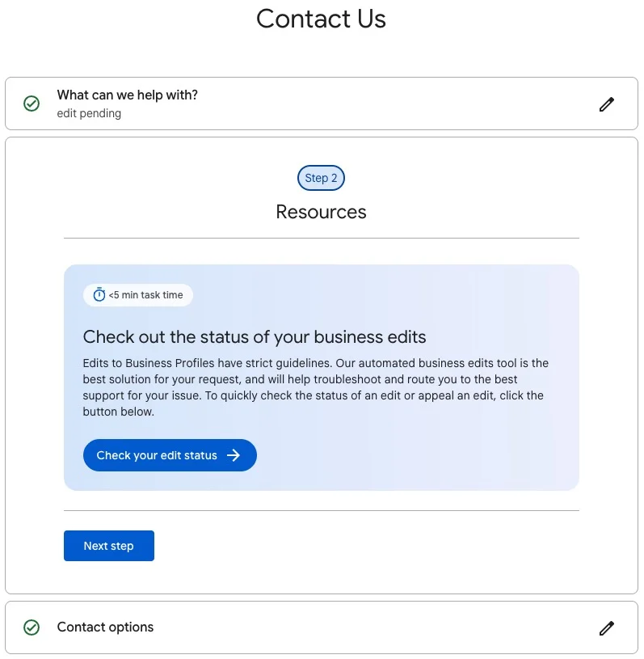
Task: Click the Resources heading
Action: click(321, 212)
